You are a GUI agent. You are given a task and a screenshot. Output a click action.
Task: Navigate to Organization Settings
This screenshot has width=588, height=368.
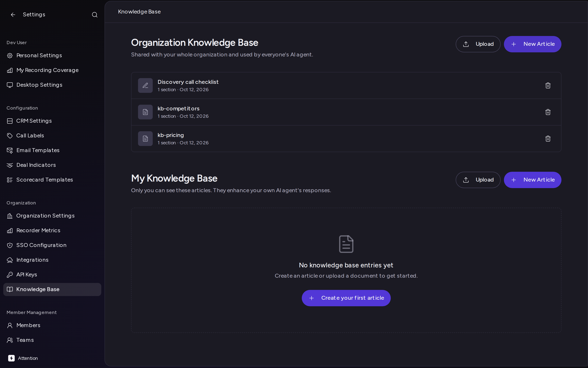click(x=52, y=216)
